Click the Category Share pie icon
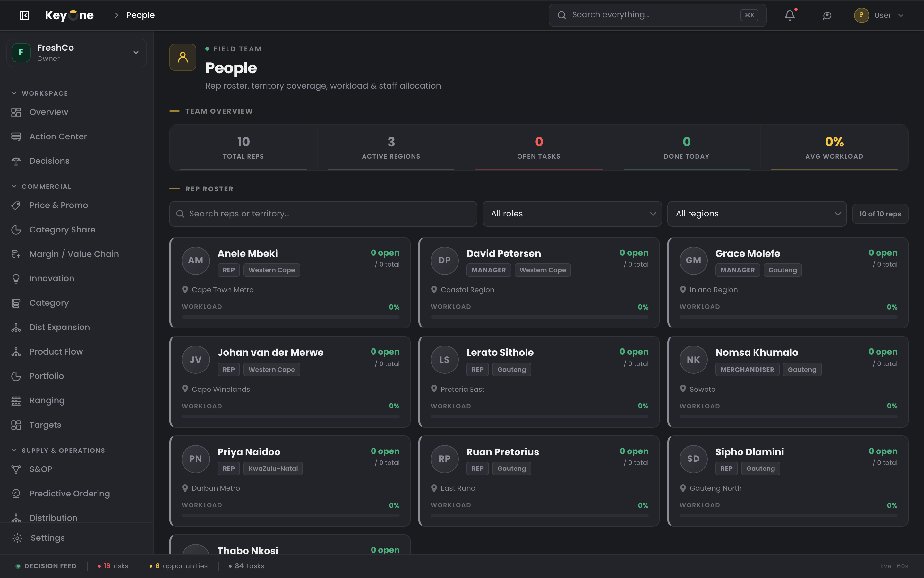 pyautogui.click(x=16, y=230)
